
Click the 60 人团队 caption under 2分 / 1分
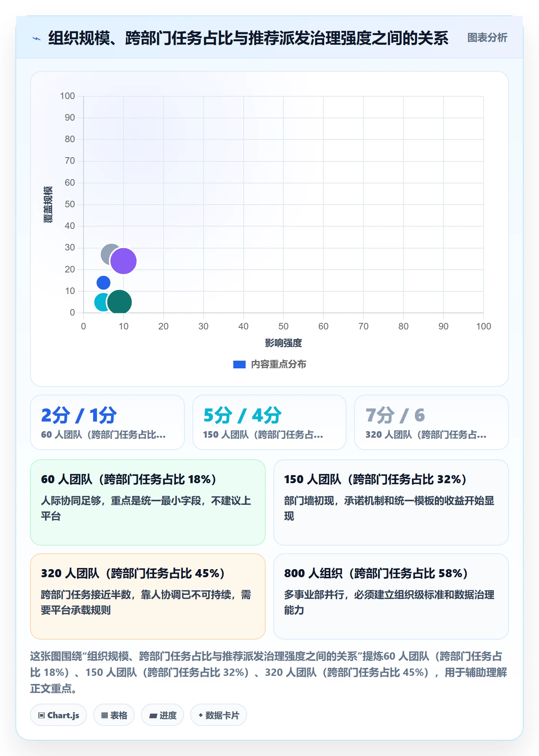[x=103, y=435]
